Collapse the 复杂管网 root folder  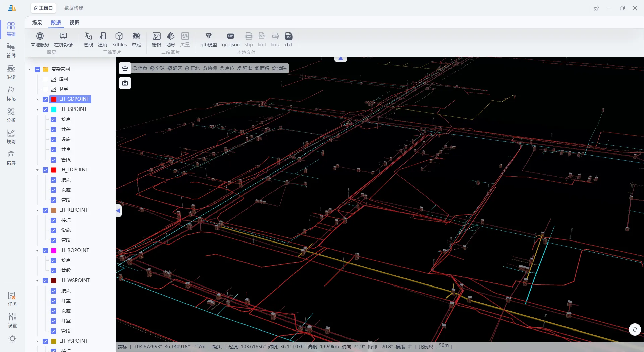point(29,69)
